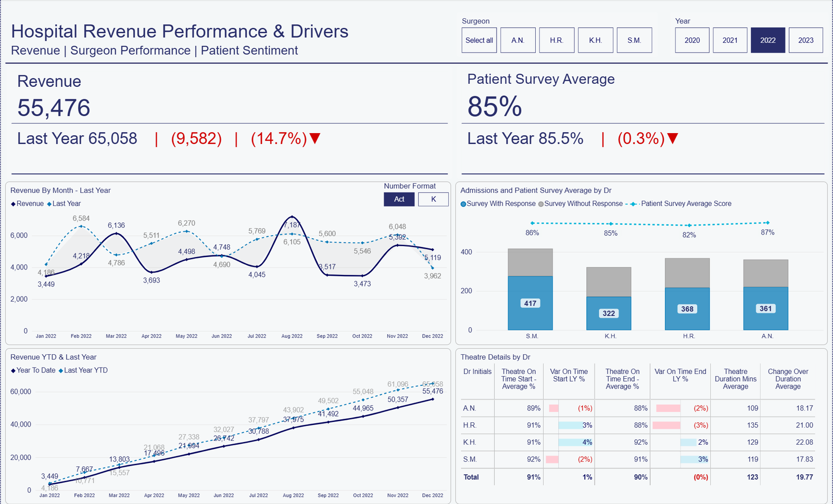833x504 pixels.
Task: Sort by Var On Time End LY % header
Action: coord(680,375)
